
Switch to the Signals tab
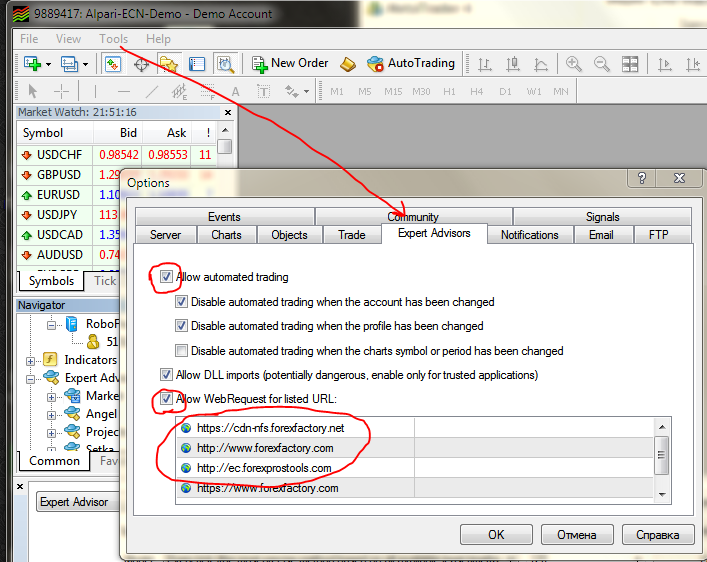(x=602, y=217)
